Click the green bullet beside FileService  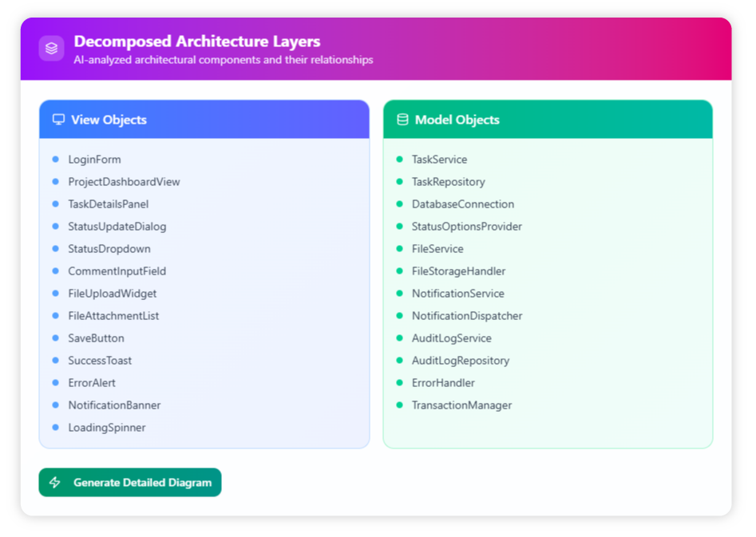click(399, 249)
